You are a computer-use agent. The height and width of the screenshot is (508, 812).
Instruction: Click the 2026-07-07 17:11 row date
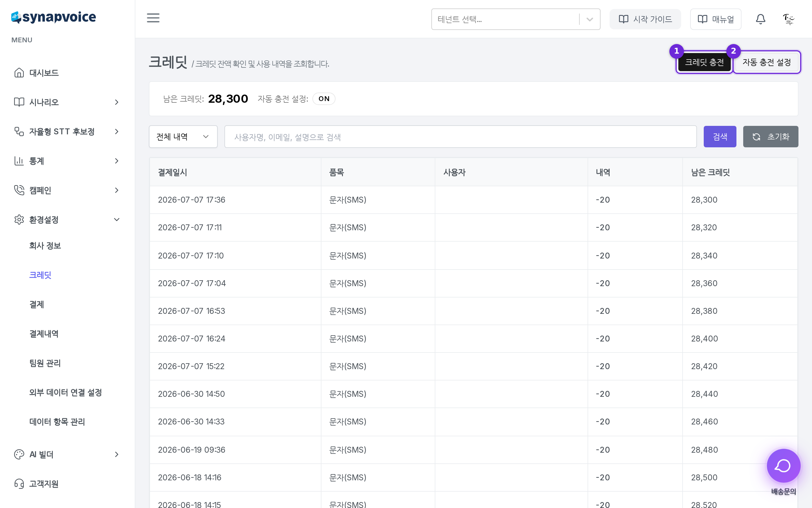click(190, 227)
